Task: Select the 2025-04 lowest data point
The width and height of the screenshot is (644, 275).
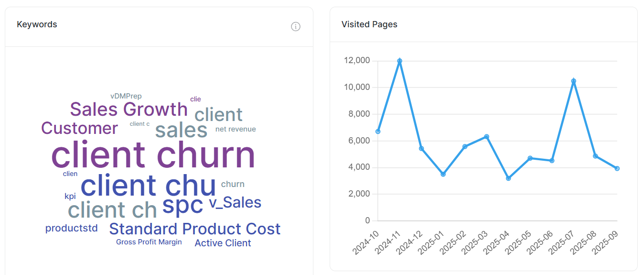Action: (x=508, y=178)
